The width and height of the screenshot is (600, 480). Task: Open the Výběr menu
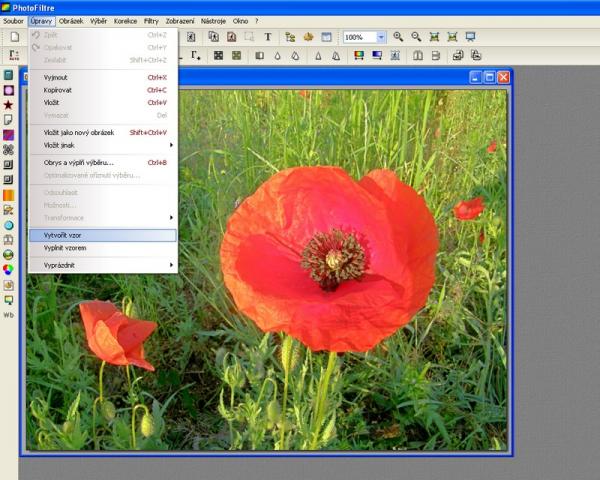[x=98, y=21]
